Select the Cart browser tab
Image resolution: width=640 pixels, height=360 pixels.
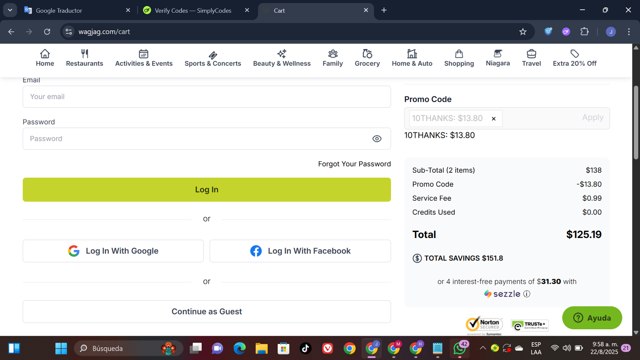tap(315, 11)
